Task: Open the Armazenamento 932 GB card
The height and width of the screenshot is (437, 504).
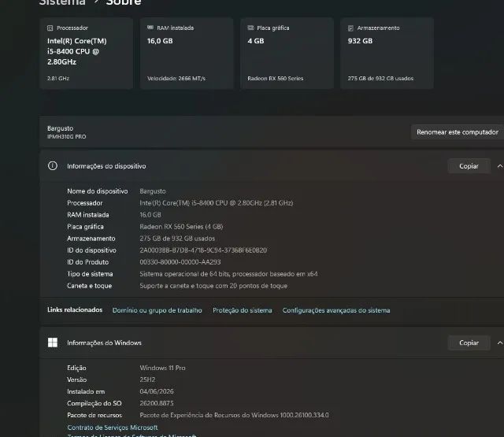Action: tap(387, 54)
